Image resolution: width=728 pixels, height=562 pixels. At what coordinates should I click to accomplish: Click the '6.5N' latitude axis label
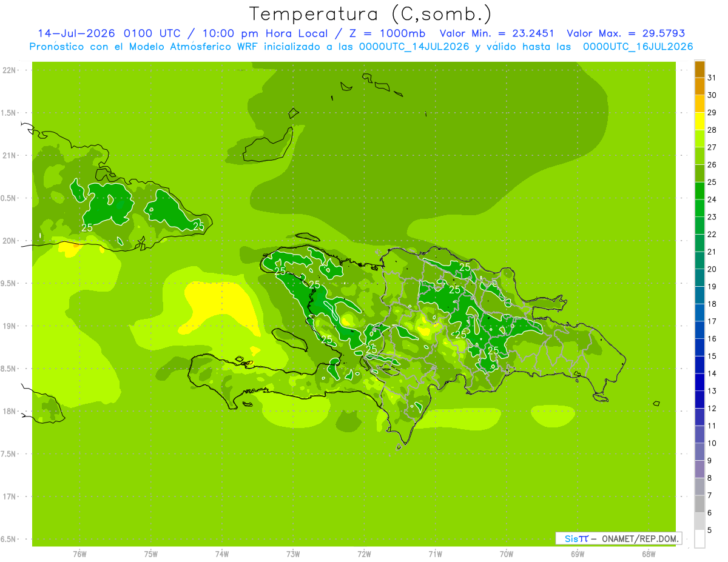click(8, 539)
